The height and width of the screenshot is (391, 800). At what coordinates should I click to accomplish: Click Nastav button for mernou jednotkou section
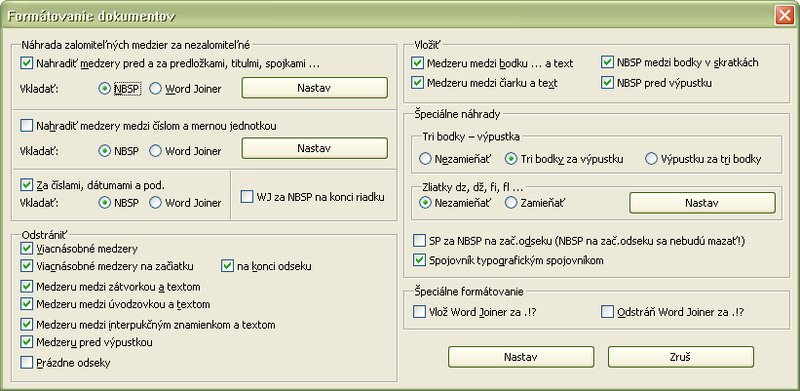(x=314, y=148)
